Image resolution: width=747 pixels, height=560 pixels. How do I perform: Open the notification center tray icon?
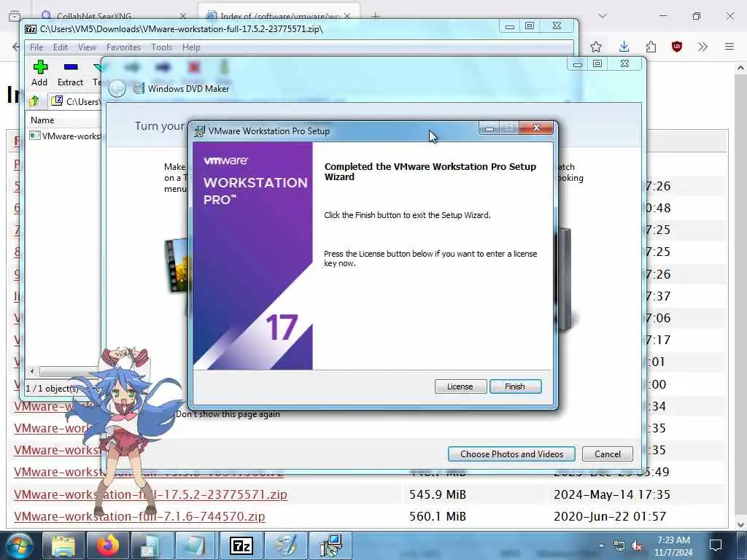point(716,545)
